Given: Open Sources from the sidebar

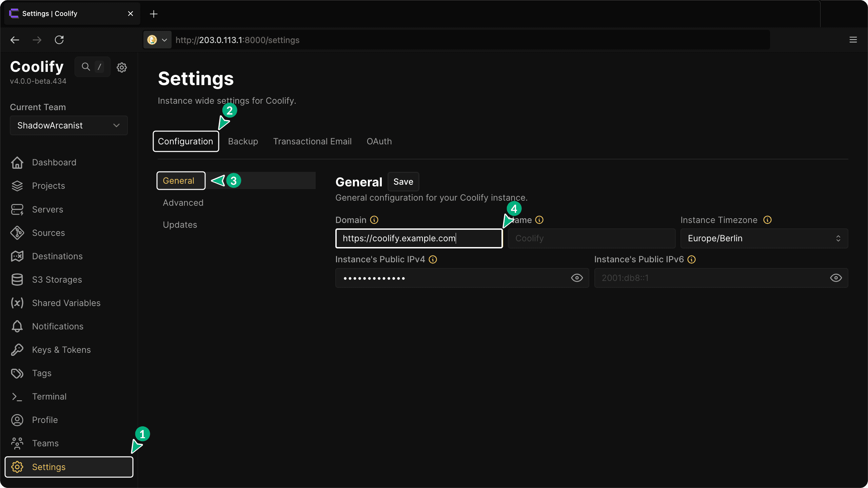Looking at the screenshot, I should tap(48, 233).
